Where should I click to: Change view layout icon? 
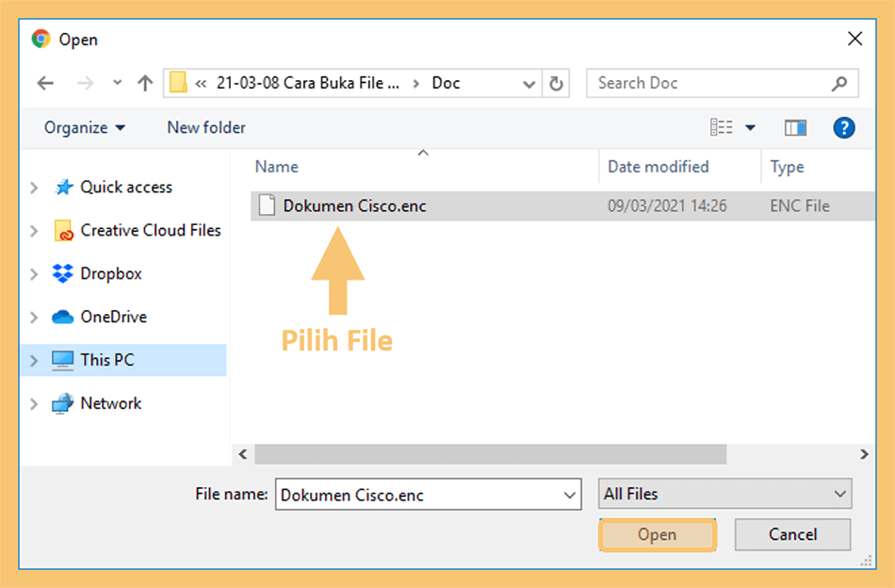coord(721,127)
